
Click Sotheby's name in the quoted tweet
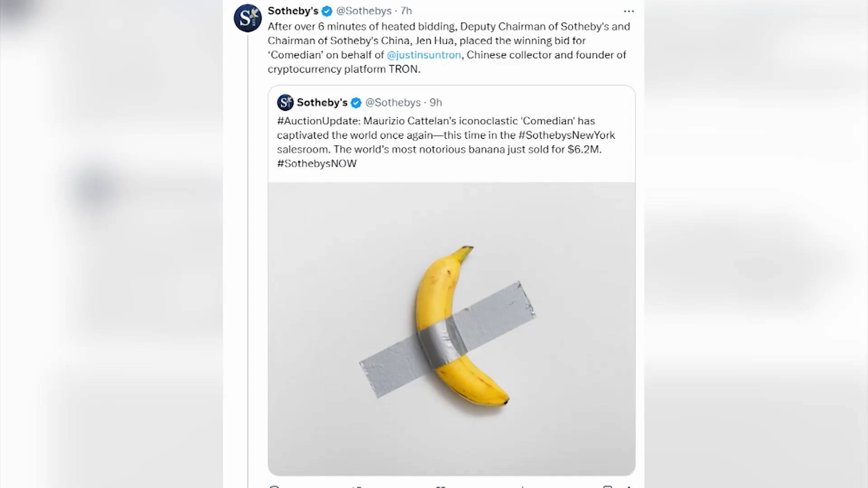[x=322, y=103]
